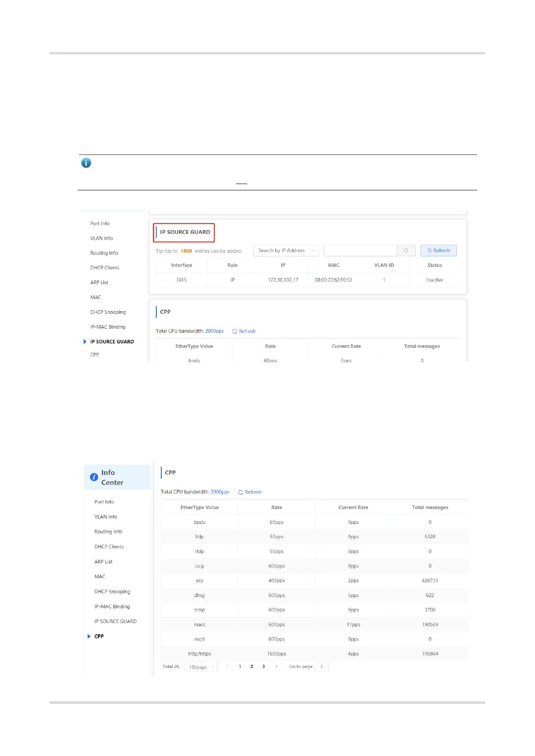Click the Gi15 interface cell

point(181,280)
